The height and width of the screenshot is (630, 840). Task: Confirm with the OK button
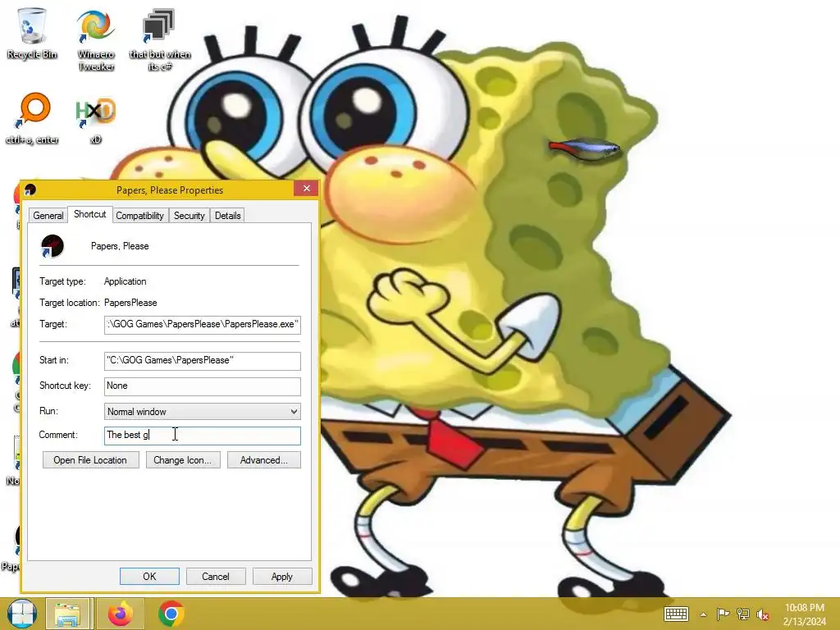[x=149, y=577]
